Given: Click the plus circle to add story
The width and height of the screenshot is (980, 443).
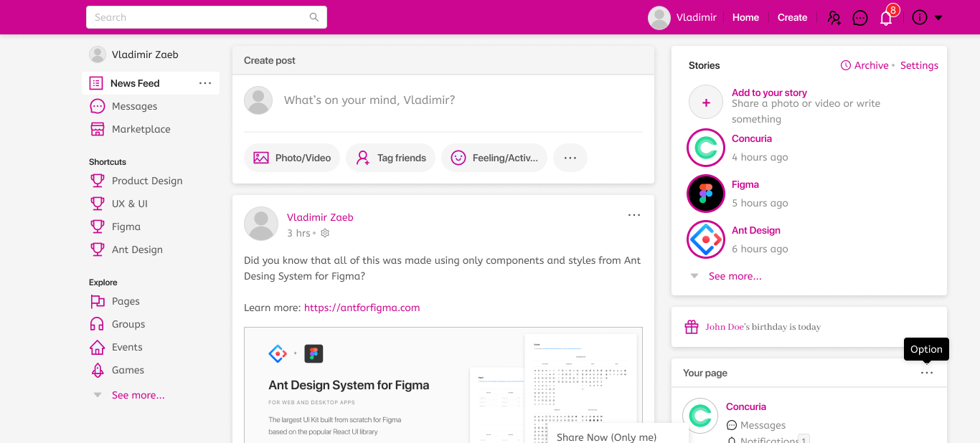Looking at the screenshot, I should click(706, 103).
